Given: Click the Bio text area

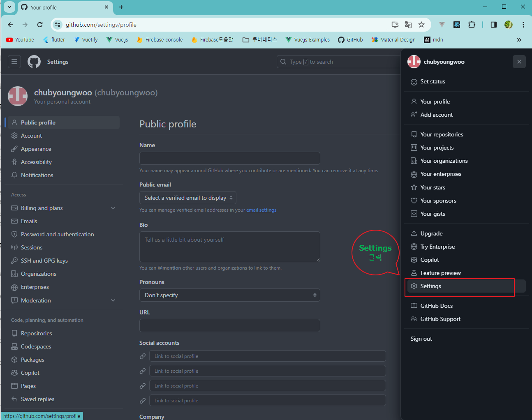Looking at the screenshot, I should (230, 247).
